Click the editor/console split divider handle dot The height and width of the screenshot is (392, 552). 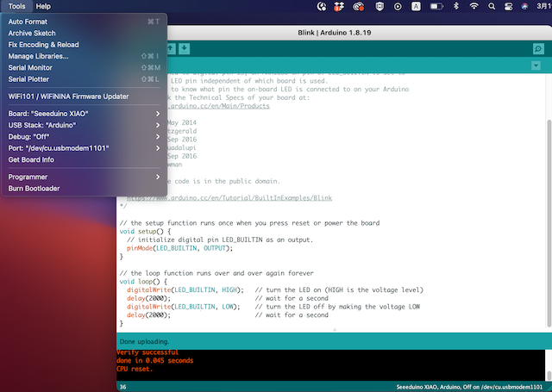tap(335, 330)
